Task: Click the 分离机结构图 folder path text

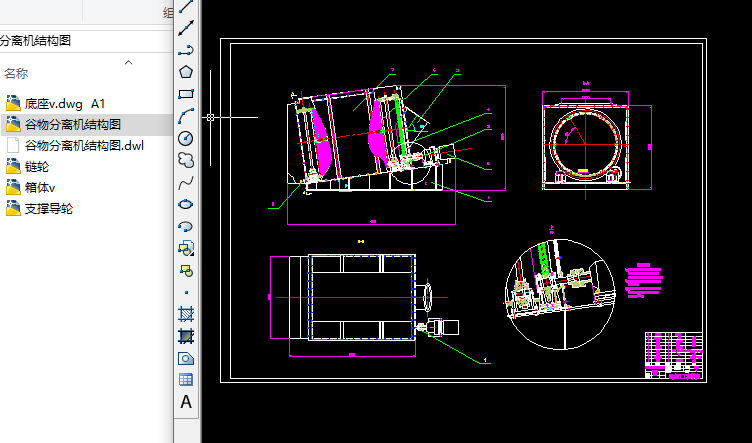Action: click(35, 41)
